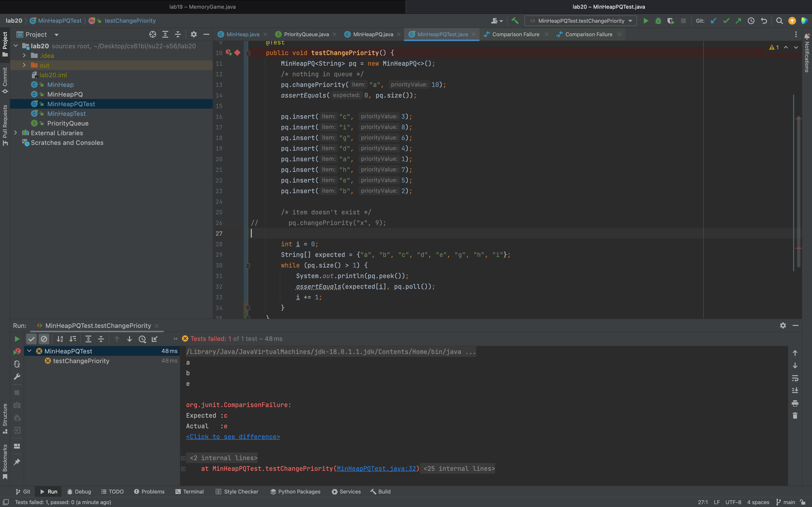Click the 'Click to see difference' link
Screen dimensions: 812x507
233,437
